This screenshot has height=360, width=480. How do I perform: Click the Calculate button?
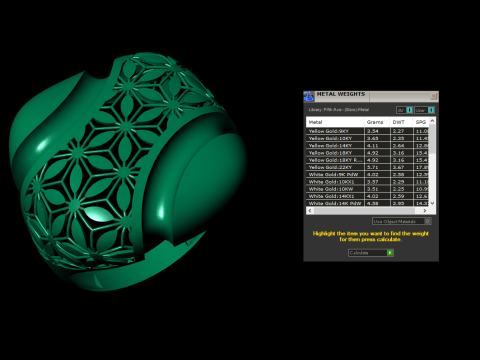point(371,253)
